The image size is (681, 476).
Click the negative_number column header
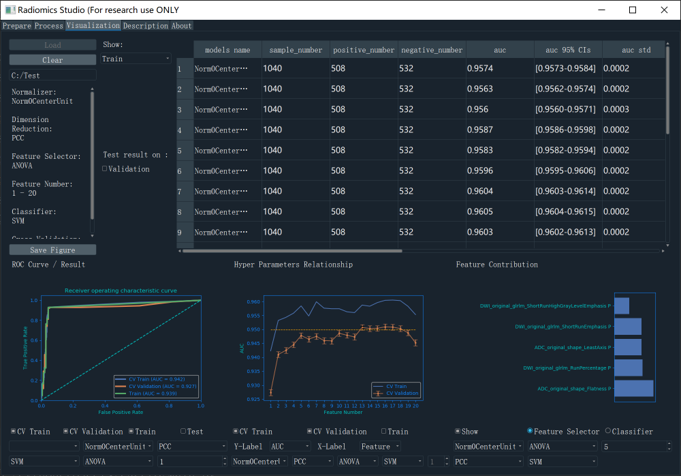coord(432,50)
